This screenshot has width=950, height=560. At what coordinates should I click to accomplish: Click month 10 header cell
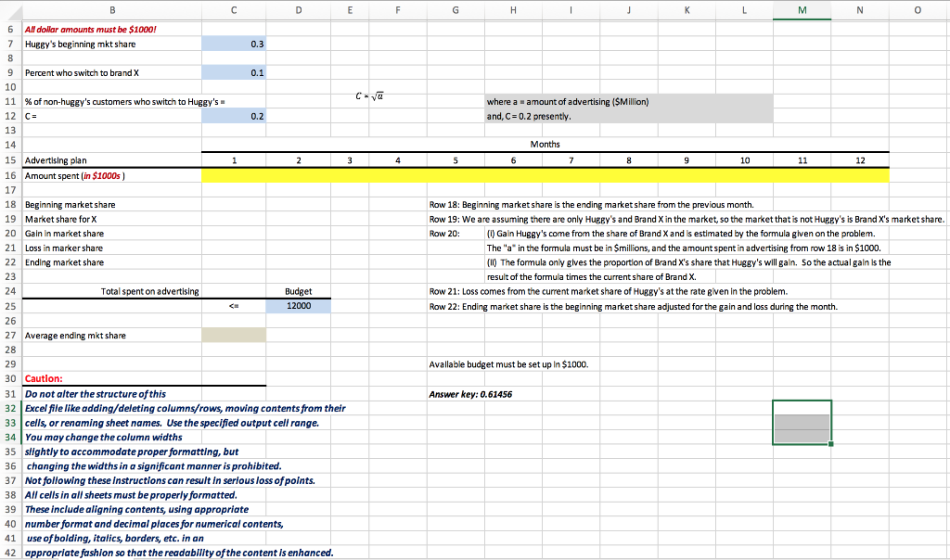tap(745, 160)
